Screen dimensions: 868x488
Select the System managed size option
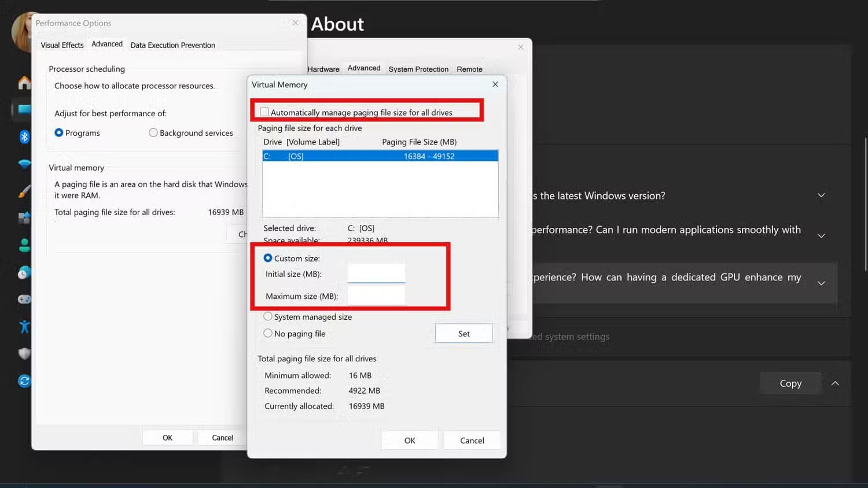268,317
